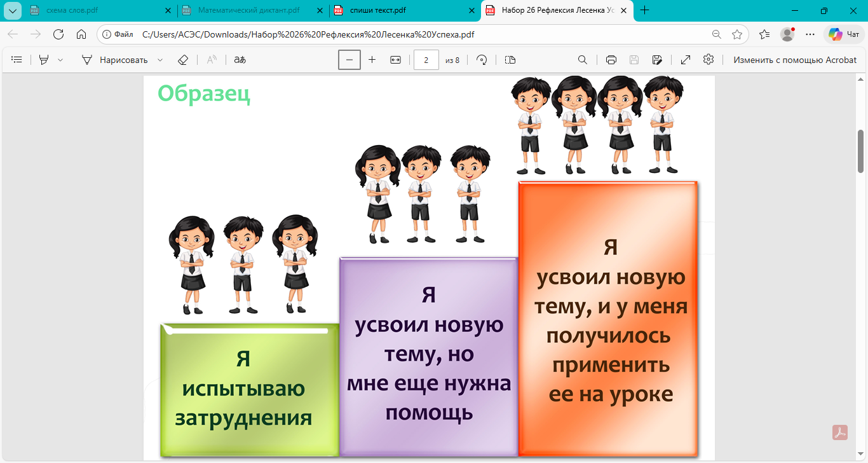This screenshot has width=868, height=463.
Task: Click the Adobe Acrobat floating icon
Action: [840, 432]
